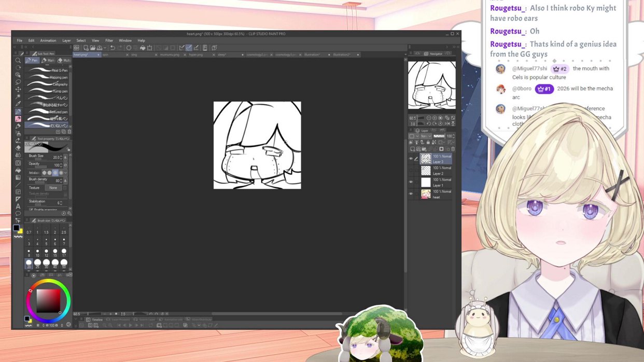Choose the Real G-Pen brush
This screenshot has width=644, height=362.
click(48, 70)
